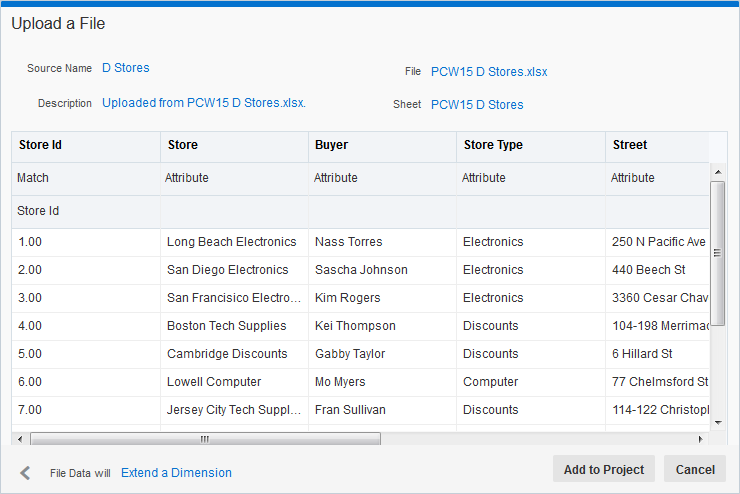Click the PCW15 D Stores.xlsx file link
740x494 pixels.
coord(489,72)
